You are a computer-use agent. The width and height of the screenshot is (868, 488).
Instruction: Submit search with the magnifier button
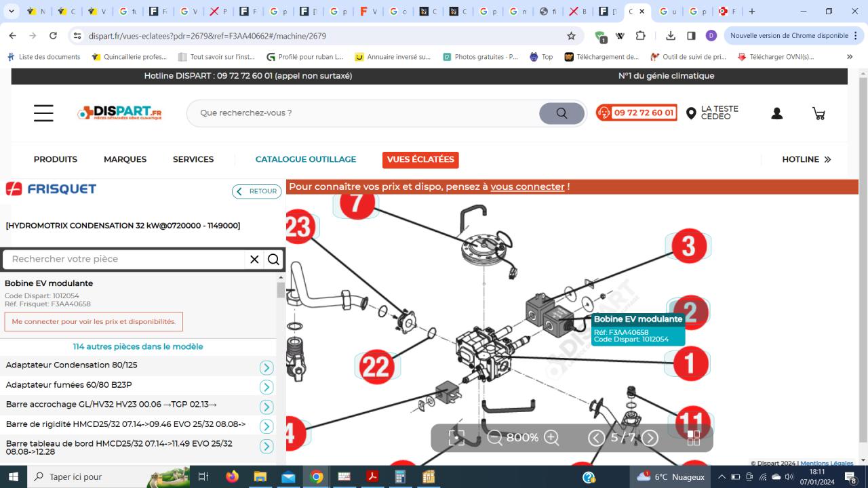(x=561, y=113)
